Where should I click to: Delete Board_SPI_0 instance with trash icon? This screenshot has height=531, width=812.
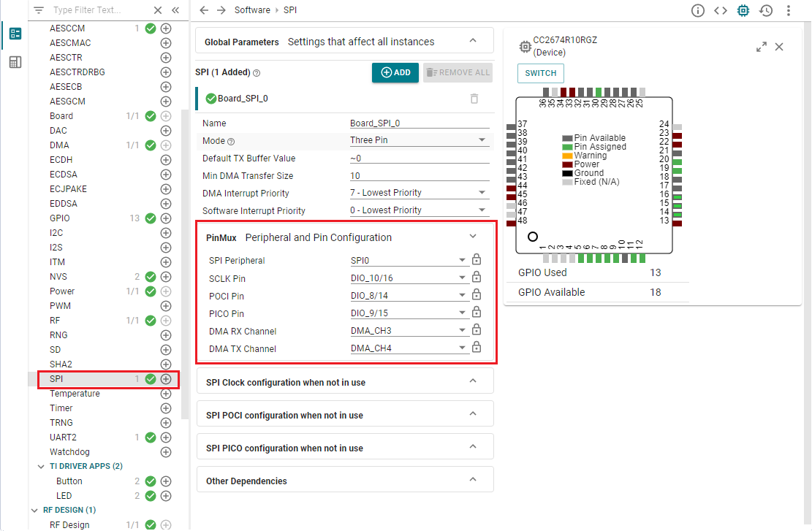474,99
